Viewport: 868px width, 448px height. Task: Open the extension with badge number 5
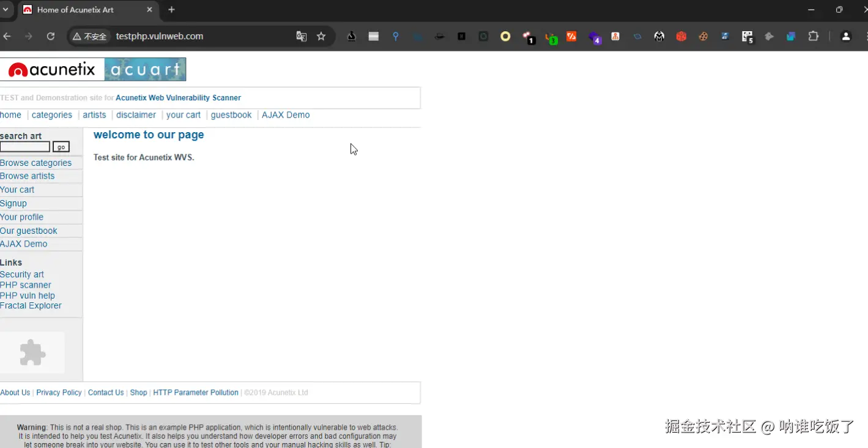[x=747, y=37]
